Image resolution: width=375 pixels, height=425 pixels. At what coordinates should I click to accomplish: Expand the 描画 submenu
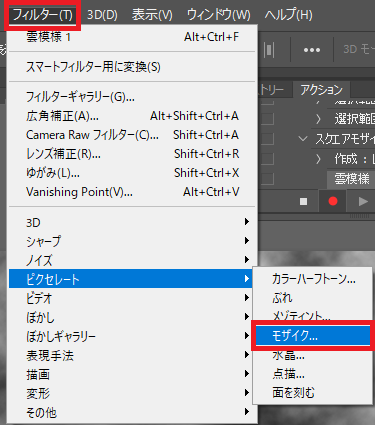(x=132, y=374)
